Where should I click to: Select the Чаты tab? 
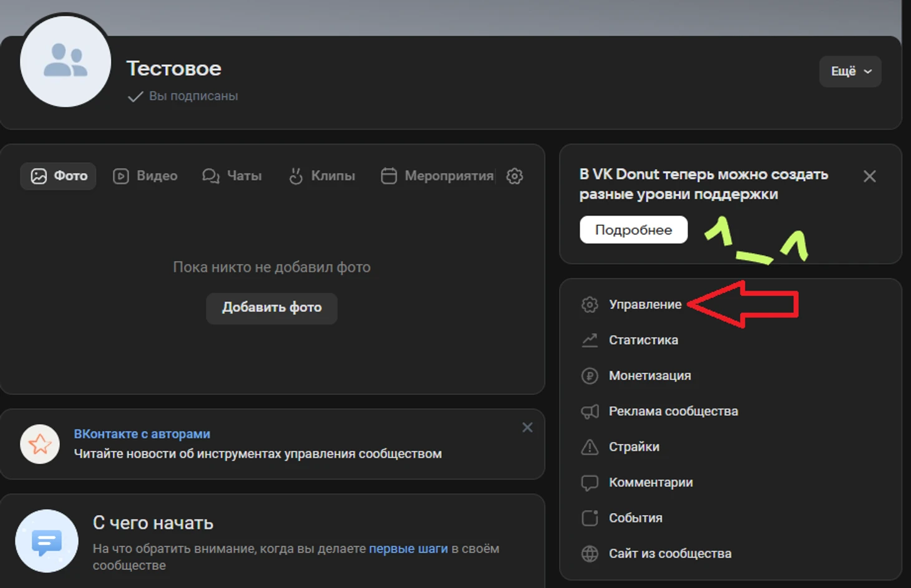coord(232,176)
